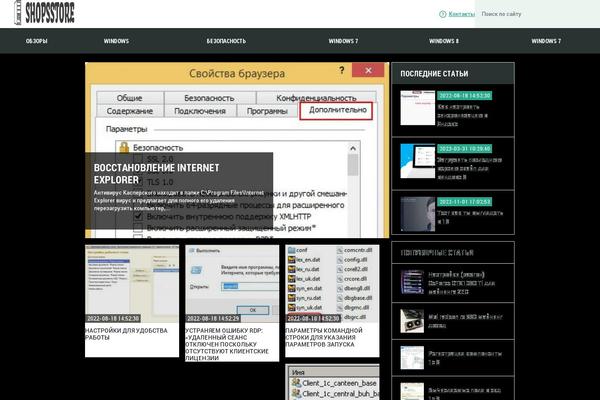Click the lex_en.dat file name in thumbnail

tap(308, 260)
